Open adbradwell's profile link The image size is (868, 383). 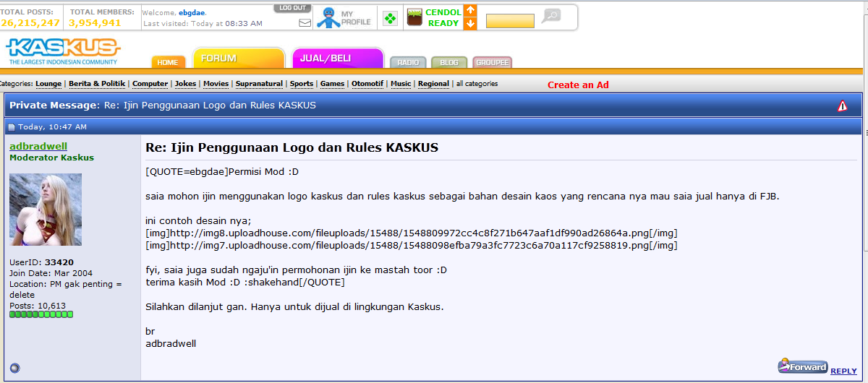[x=38, y=146]
